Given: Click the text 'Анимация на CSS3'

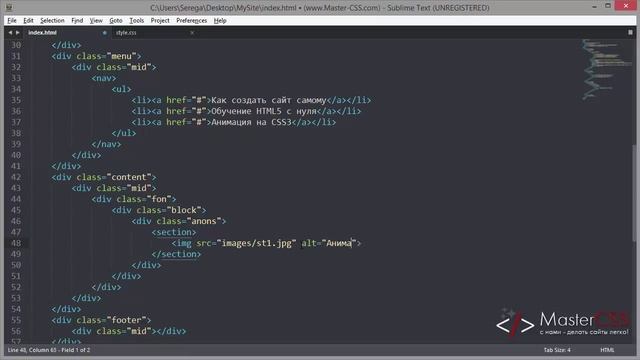Looking at the screenshot, I should (251, 122).
